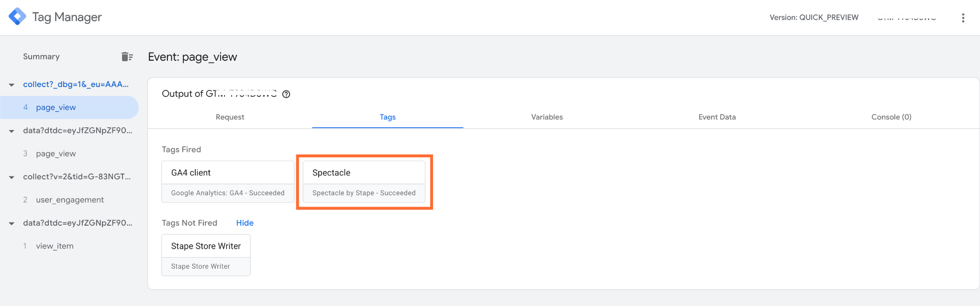Select Summary in the left sidebar
The image size is (980, 306).
[41, 56]
